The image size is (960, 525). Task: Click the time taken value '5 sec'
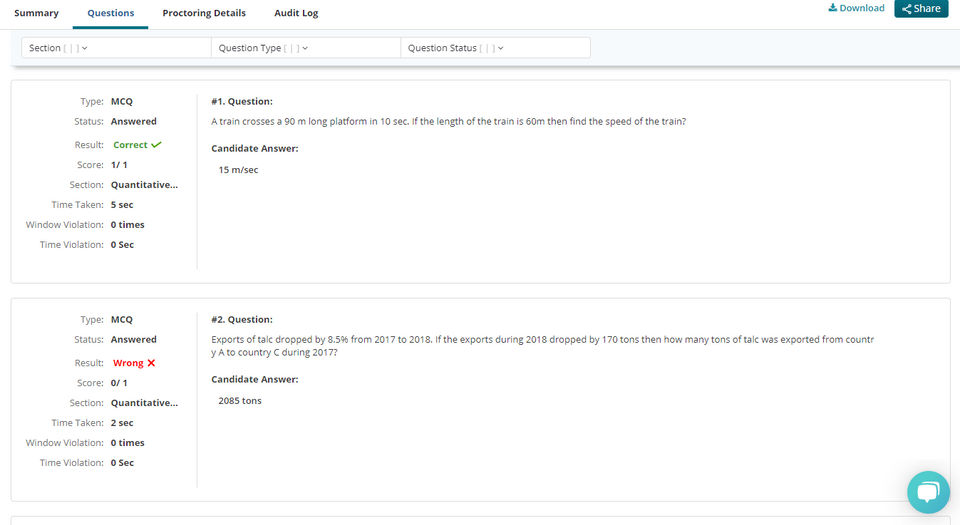click(122, 204)
